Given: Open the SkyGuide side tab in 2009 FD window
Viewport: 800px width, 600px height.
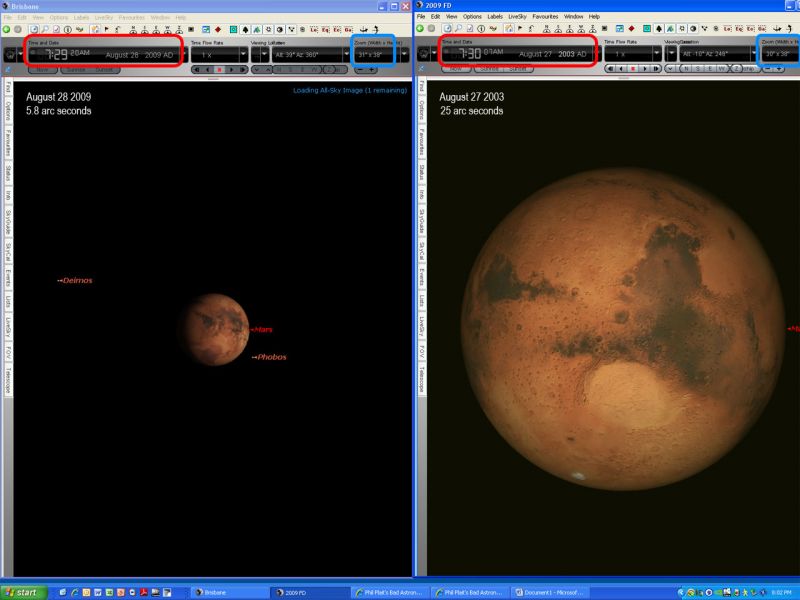Looking at the screenshot, I should tap(422, 222).
